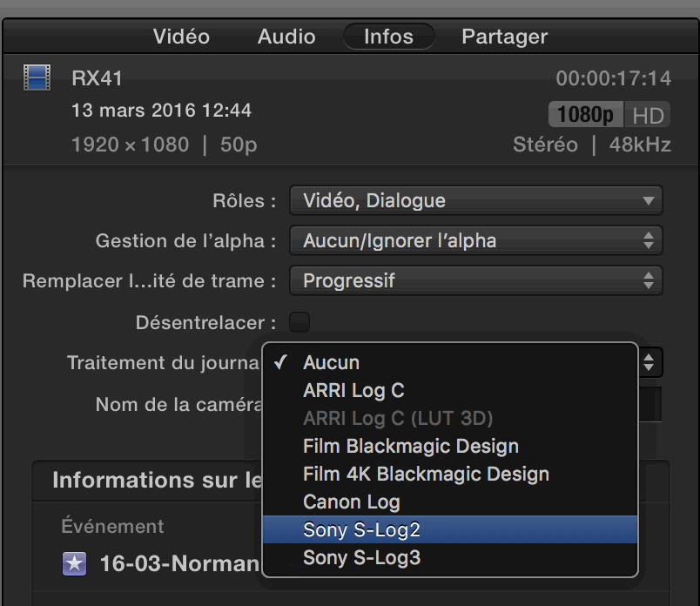This screenshot has height=606, width=700.
Task: Switch to the Audio tab
Action: [x=286, y=37]
